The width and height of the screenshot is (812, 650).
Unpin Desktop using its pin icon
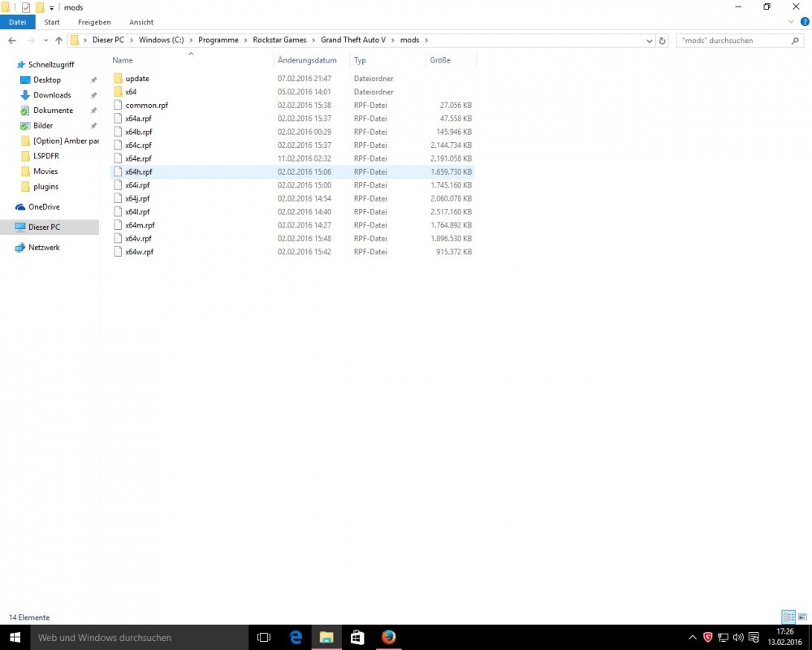click(x=93, y=80)
